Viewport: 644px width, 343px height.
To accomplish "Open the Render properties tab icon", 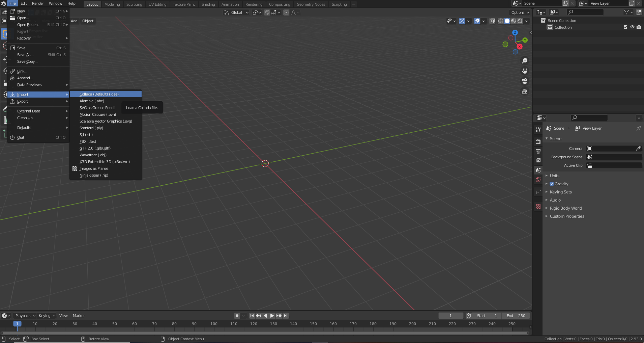I will tap(538, 141).
